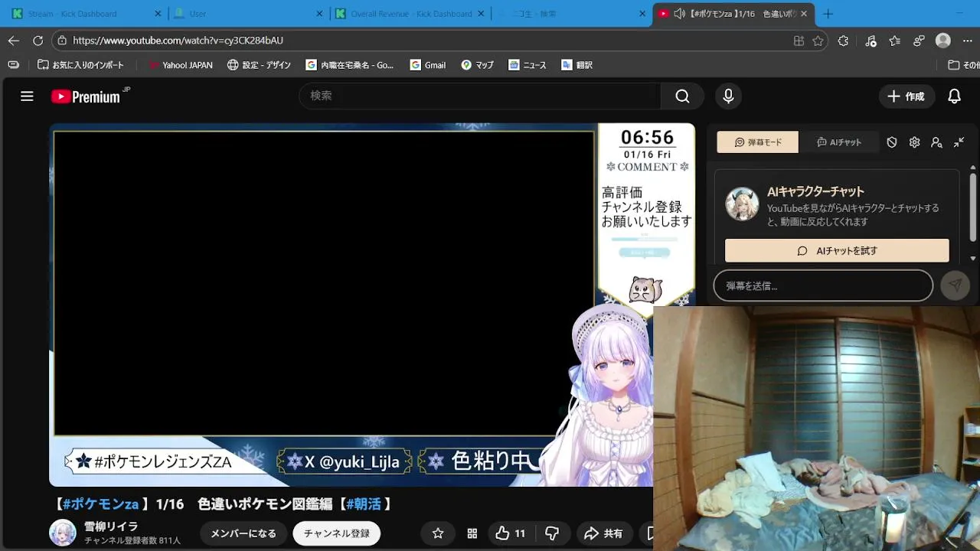
Task: Close the active YouTube tab
Action: coord(804,14)
